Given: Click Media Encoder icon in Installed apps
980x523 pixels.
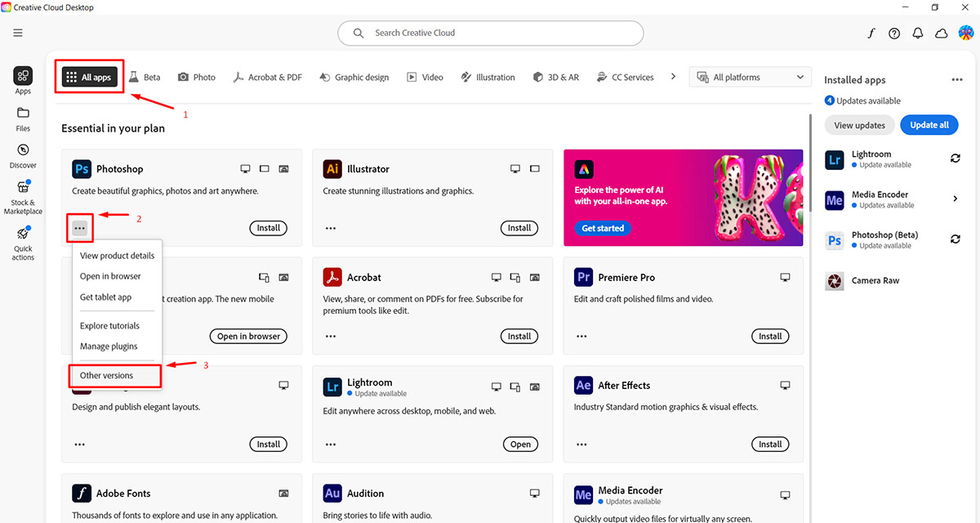Looking at the screenshot, I should click(834, 199).
